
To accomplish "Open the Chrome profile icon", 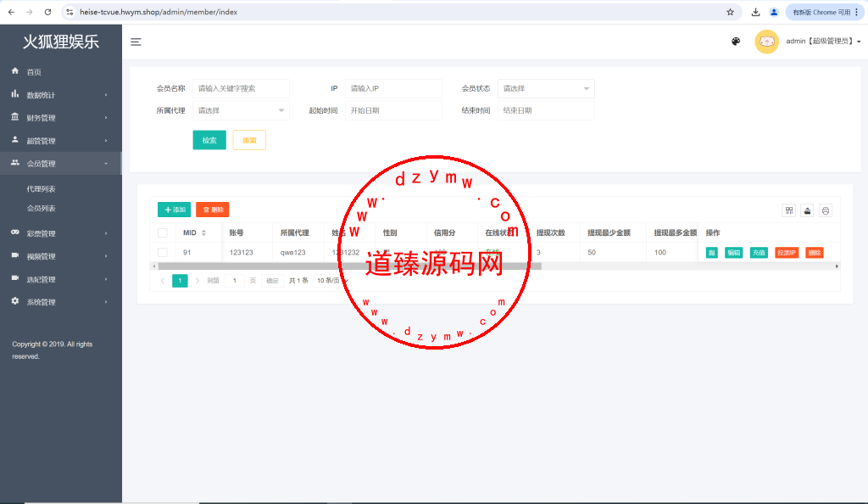I will pos(774,12).
